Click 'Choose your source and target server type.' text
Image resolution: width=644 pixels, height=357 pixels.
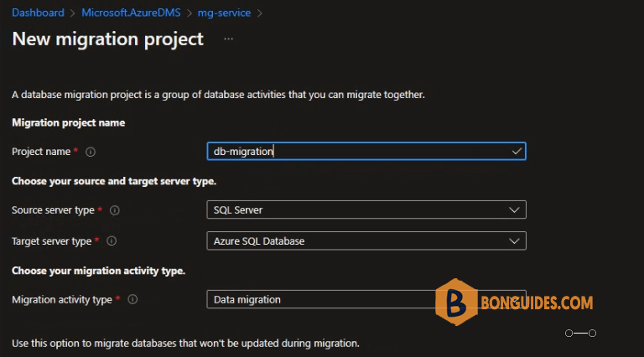click(114, 181)
